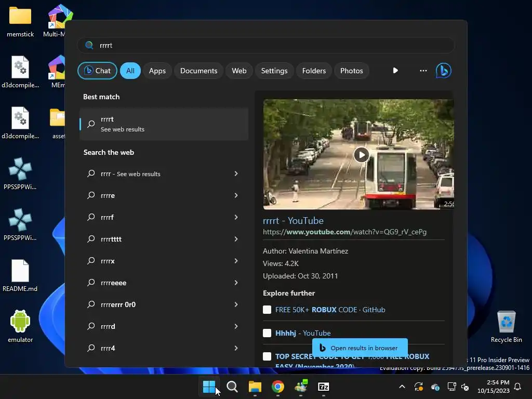Expand the rrrr4 suggestion chevron
This screenshot has height=399, width=532.
click(x=236, y=348)
